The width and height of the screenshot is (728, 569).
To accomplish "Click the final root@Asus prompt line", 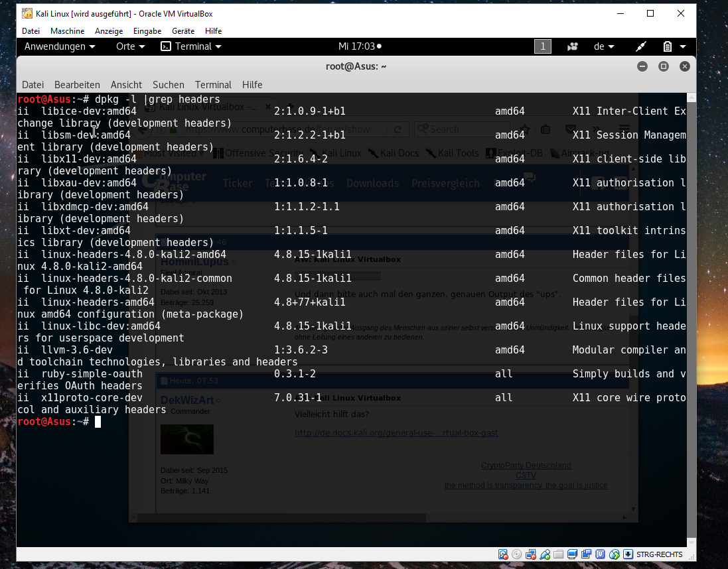I will click(59, 422).
